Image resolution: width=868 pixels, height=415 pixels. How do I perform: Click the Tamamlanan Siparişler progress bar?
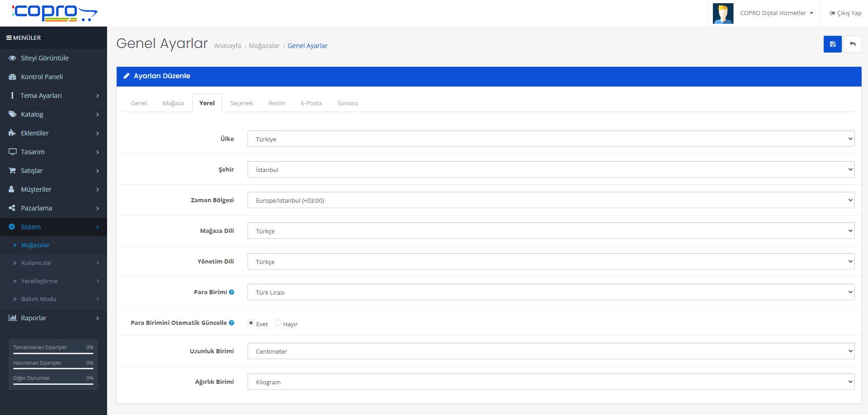click(53, 353)
